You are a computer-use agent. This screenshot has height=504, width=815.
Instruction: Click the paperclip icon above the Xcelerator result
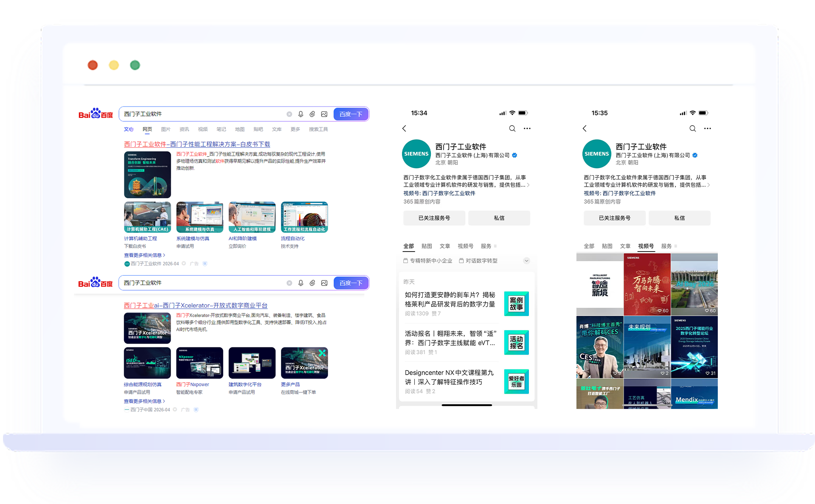(312, 283)
